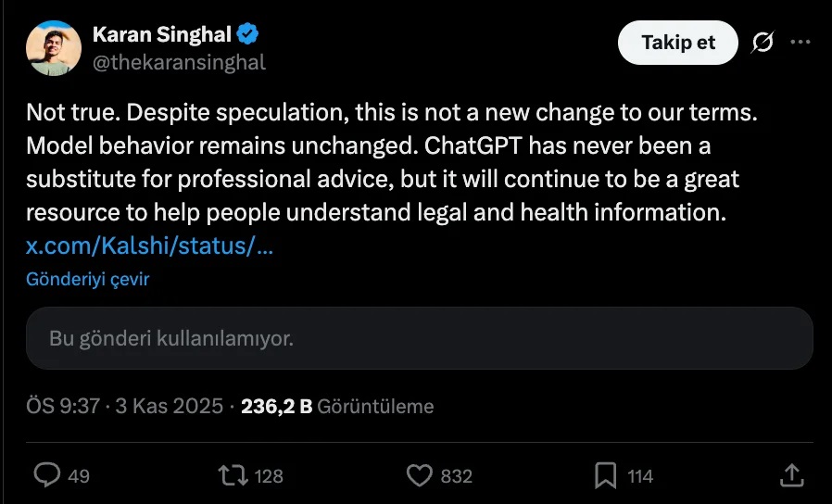832x504 pixels.
Task: Click the reply speech bubble icon
Action: pyautogui.click(x=47, y=475)
